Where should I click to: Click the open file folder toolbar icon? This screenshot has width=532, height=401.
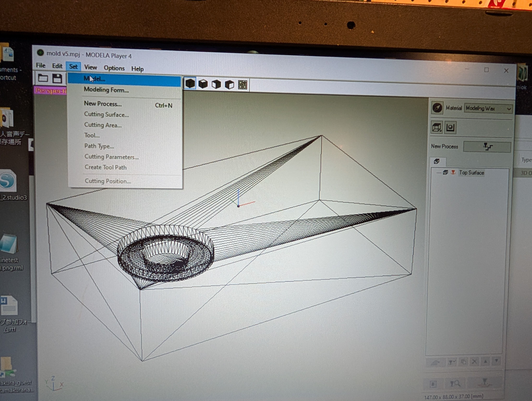(43, 78)
